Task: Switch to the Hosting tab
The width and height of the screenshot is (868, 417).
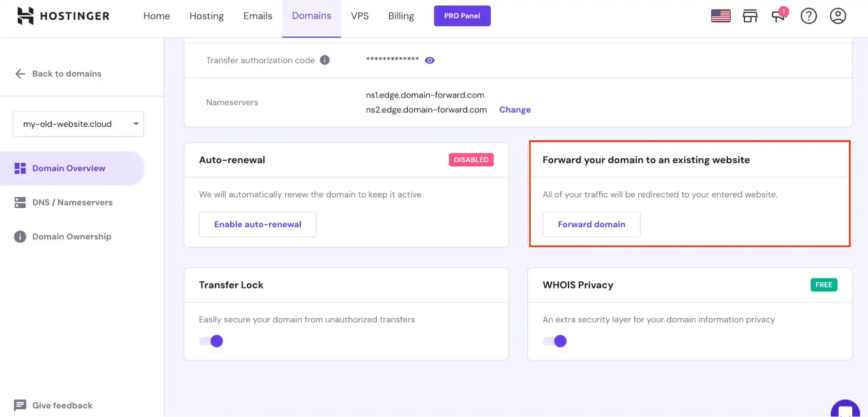Action: [206, 16]
